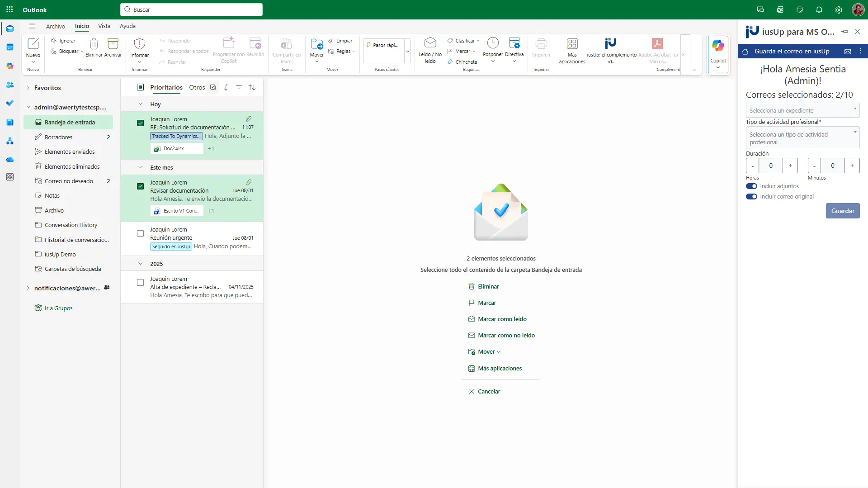Screen dimensions: 868x488
Task: Disable the Incluir adjuntos toggle
Action: pyautogui.click(x=751, y=186)
